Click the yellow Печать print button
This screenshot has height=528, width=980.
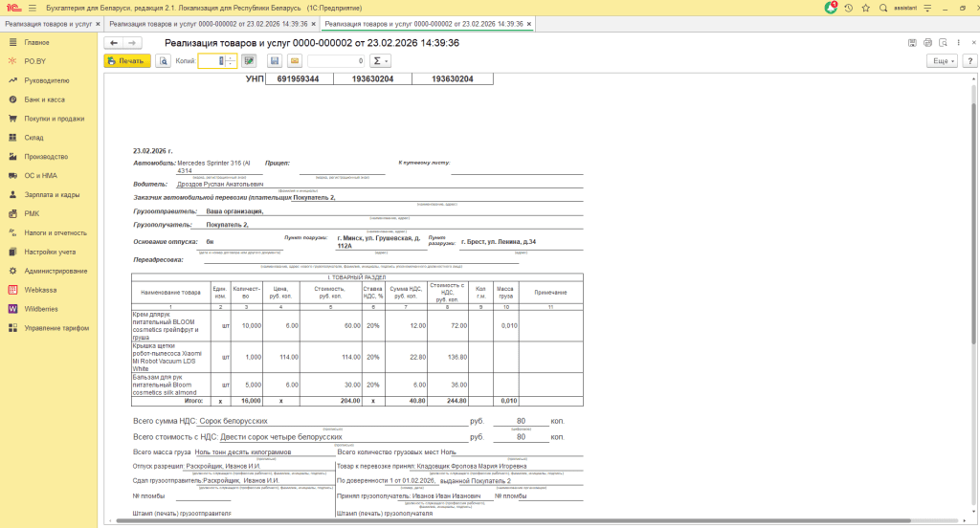point(127,60)
